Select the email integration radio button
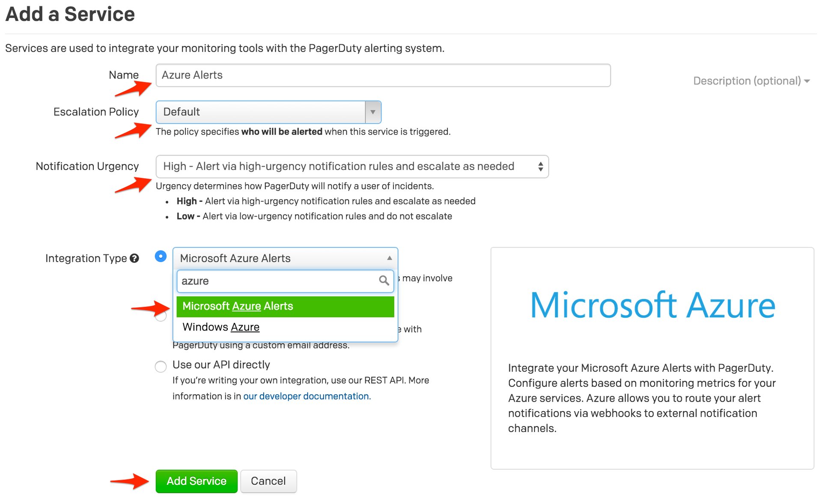The width and height of the screenshot is (822, 504). [161, 316]
